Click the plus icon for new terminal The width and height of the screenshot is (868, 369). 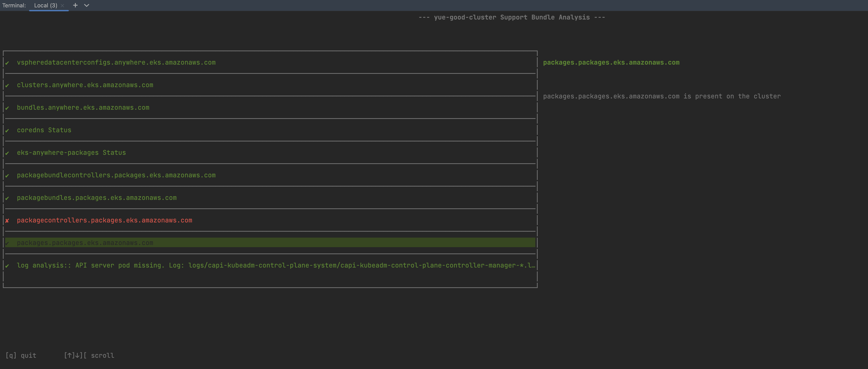tap(75, 5)
